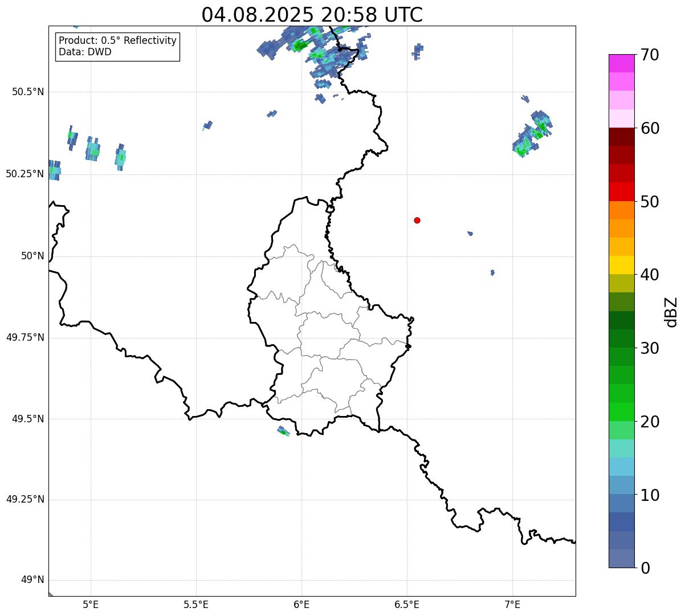
Task: Select the "Data: DWD" line in info box
Action: coord(85,52)
